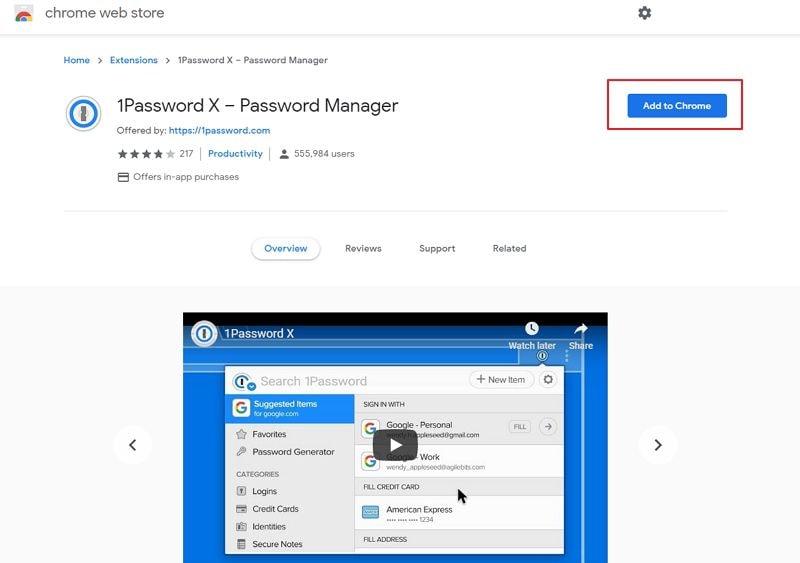This screenshot has width=800, height=563.
Task: Click the chrome web store header text
Action: pyautogui.click(x=105, y=13)
